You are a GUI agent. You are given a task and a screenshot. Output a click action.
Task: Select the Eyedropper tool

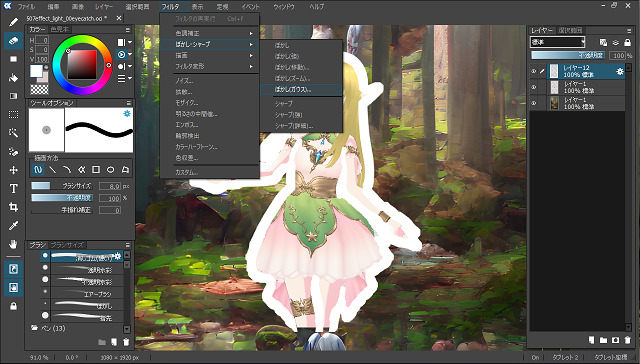[13, 226]
